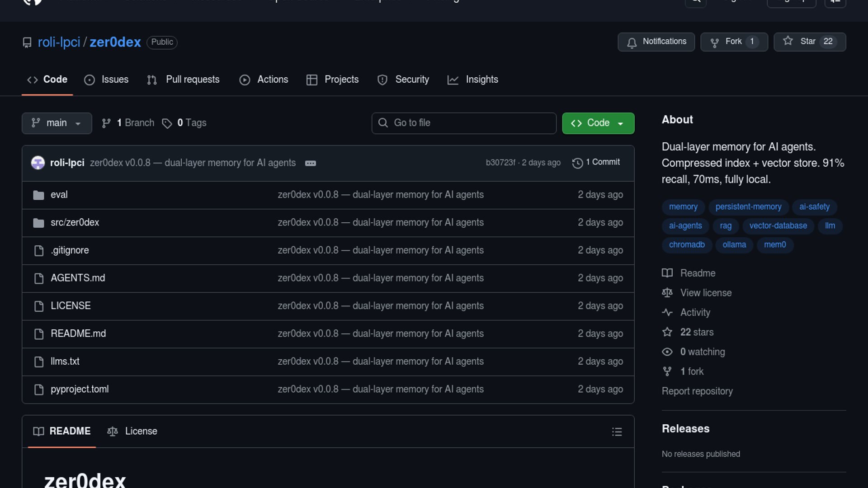View the 0 Tags list
The width and height of the screenshot is (868, 488).
point(184,123)
